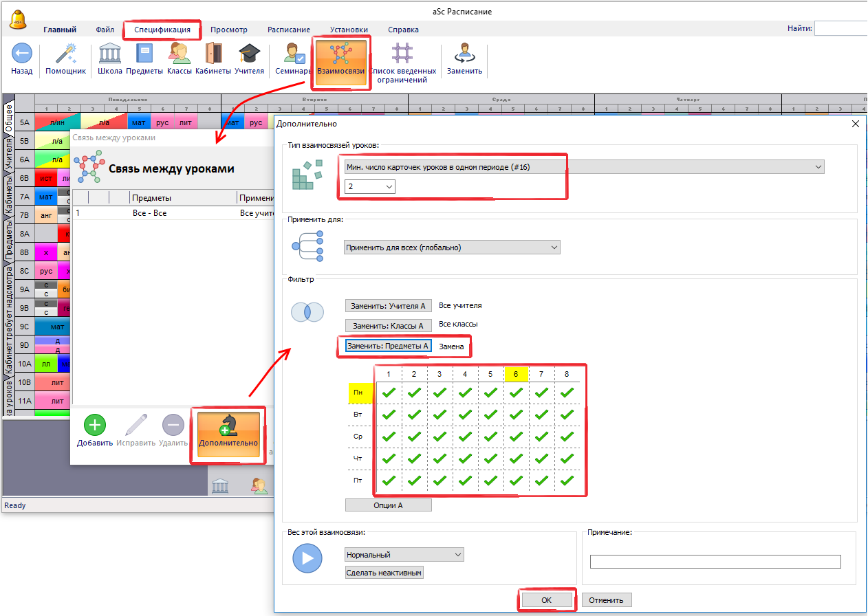Viewport: 868px width, 616px height.
Task: Switch to the Расписание ribbon tab
Action: click(288, 30)
